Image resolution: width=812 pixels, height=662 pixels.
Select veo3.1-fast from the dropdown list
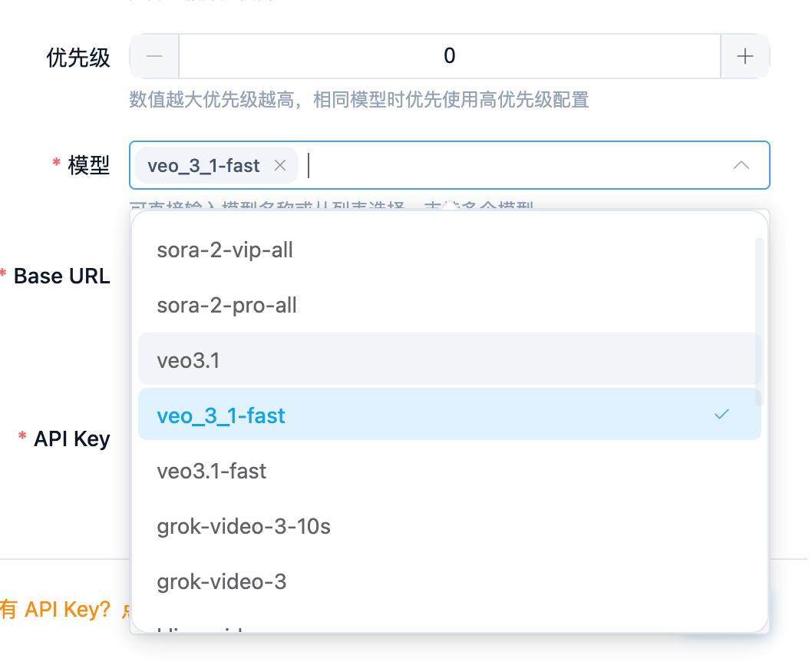point(211,471)
